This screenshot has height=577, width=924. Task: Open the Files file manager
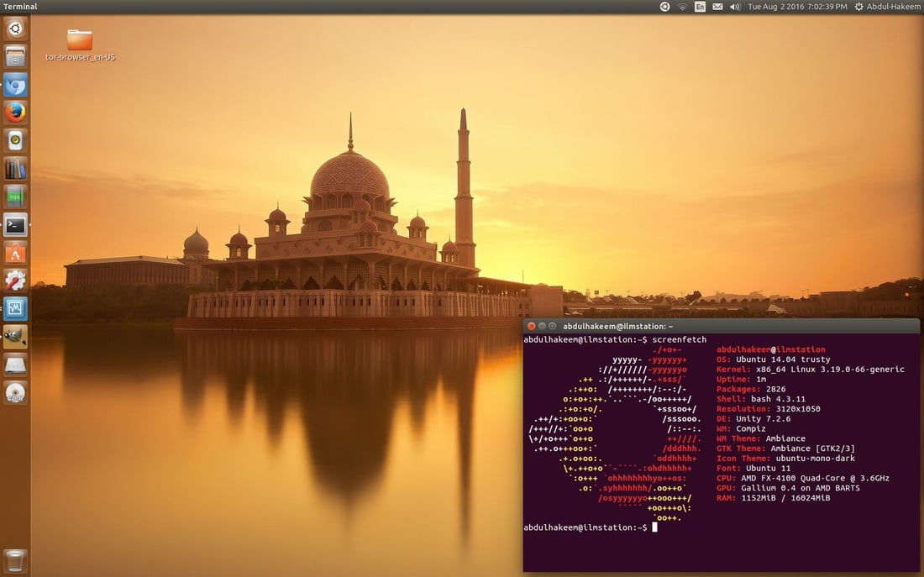click(x=15, y=56)
